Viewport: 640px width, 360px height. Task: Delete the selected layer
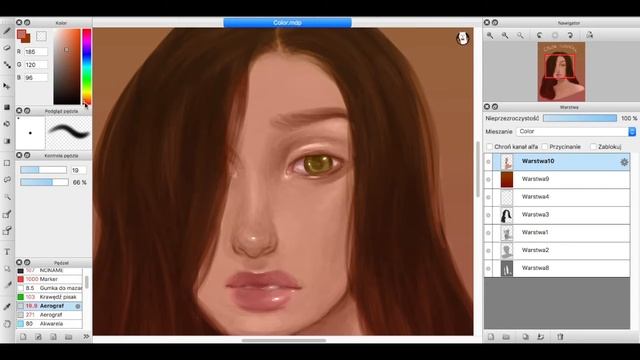click(x=560, y=337)
